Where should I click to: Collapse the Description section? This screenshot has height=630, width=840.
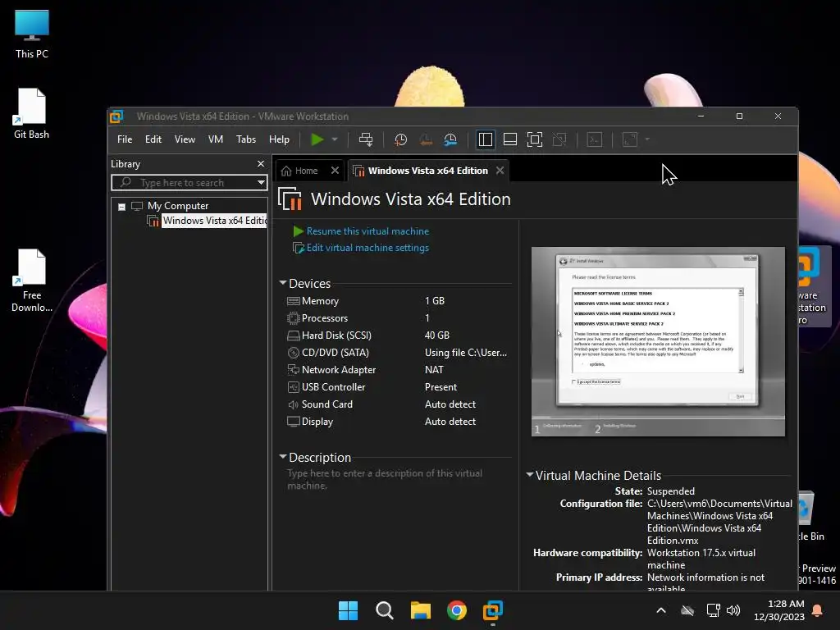point(283,457)
